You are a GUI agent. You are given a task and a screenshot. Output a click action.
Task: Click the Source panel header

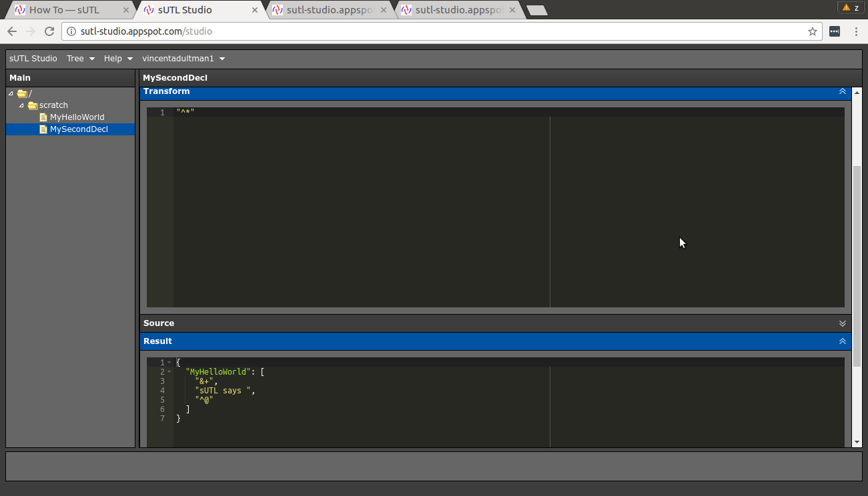(496, 323)
